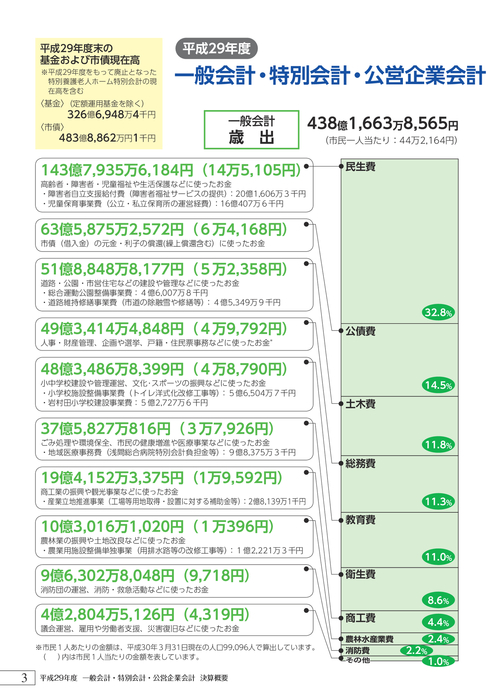Select the 48億3,486万8,399円 education box
The width and height of the screenshot is (494, 700).
(174, 384)
